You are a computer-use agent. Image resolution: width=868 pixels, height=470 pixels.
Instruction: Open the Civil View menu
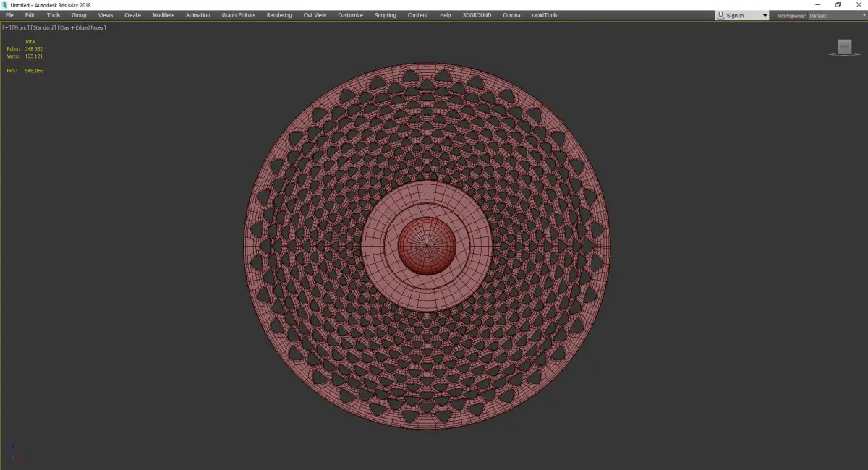tap(315, 15)
